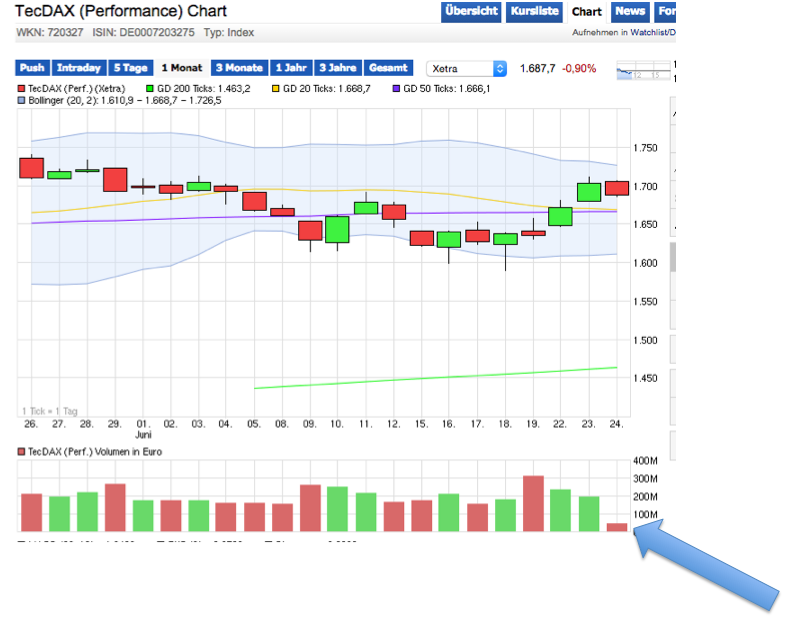
Task: Select the 1 Monat timeframe
Action: (x=182, y=68)
